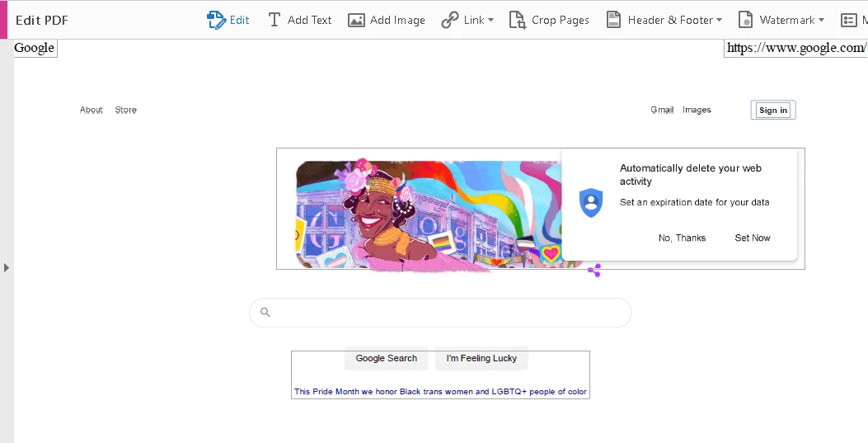
Task: Click Set an expiration date text
Action: pos(694,202)
